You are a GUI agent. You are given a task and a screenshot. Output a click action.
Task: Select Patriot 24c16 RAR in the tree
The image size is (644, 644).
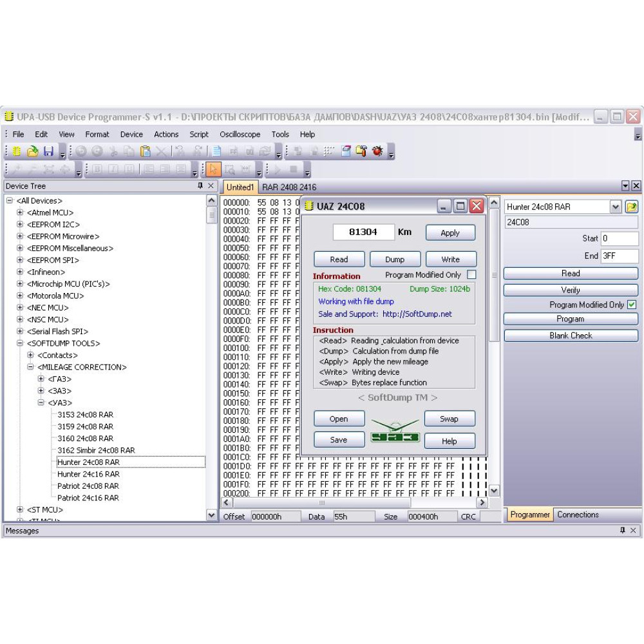coord(88,498)
